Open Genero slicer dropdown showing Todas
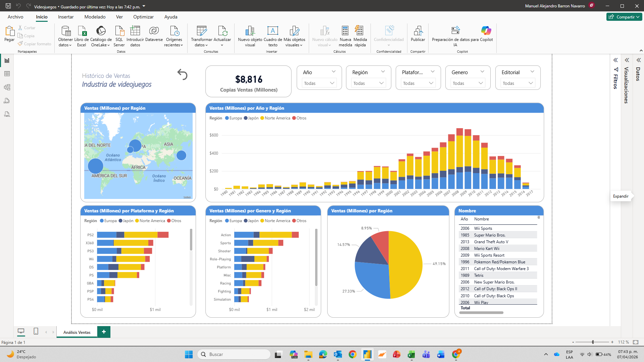Viewport: 644px width, 362px height. [468, 83]
